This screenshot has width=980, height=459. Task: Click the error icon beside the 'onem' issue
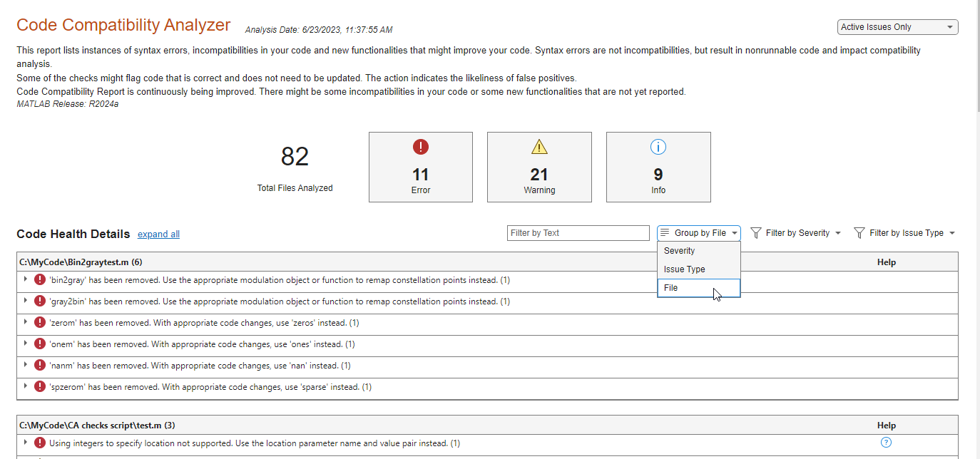point(40,344)
